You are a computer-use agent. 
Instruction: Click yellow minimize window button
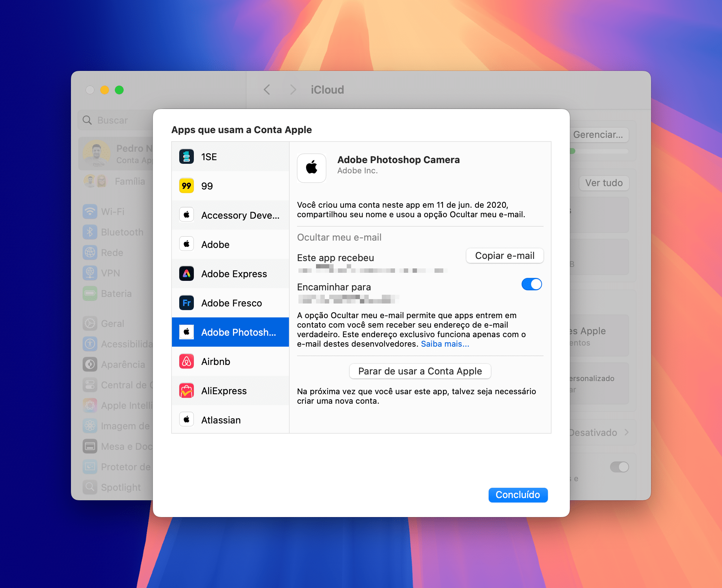[105, 90]
